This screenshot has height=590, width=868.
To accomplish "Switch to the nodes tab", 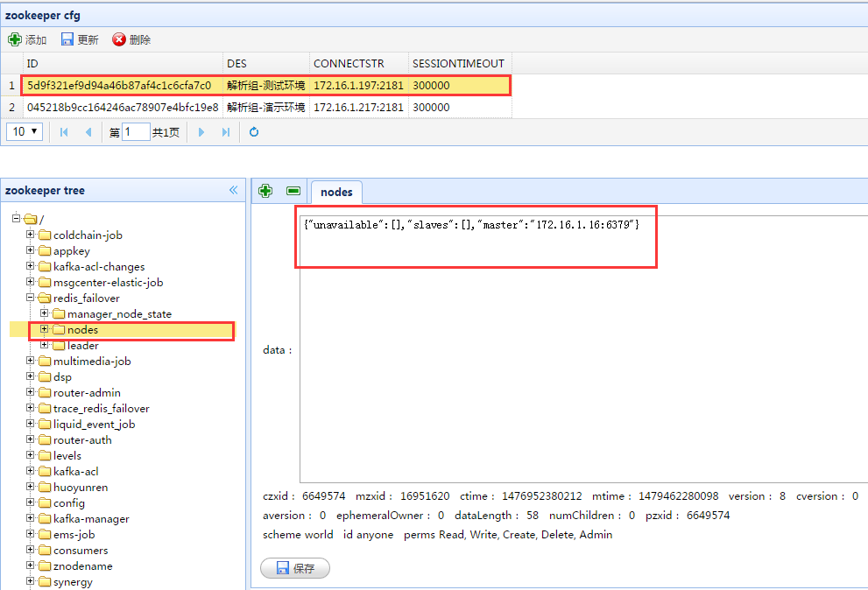I will click(x=336, y=192).
